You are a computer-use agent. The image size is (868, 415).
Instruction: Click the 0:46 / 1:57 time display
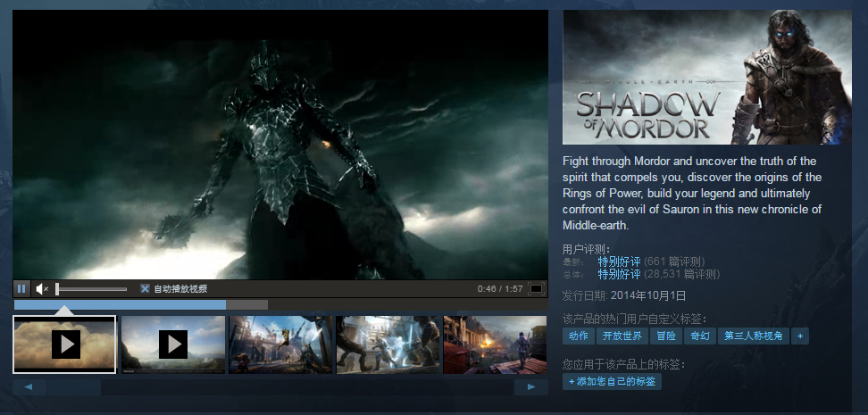(500, 289)
